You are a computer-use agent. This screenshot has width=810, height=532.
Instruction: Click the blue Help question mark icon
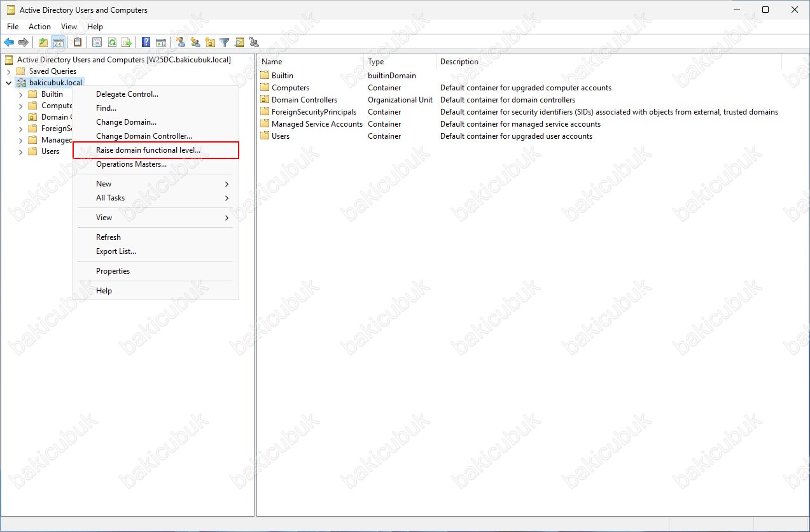click(146, 43)
